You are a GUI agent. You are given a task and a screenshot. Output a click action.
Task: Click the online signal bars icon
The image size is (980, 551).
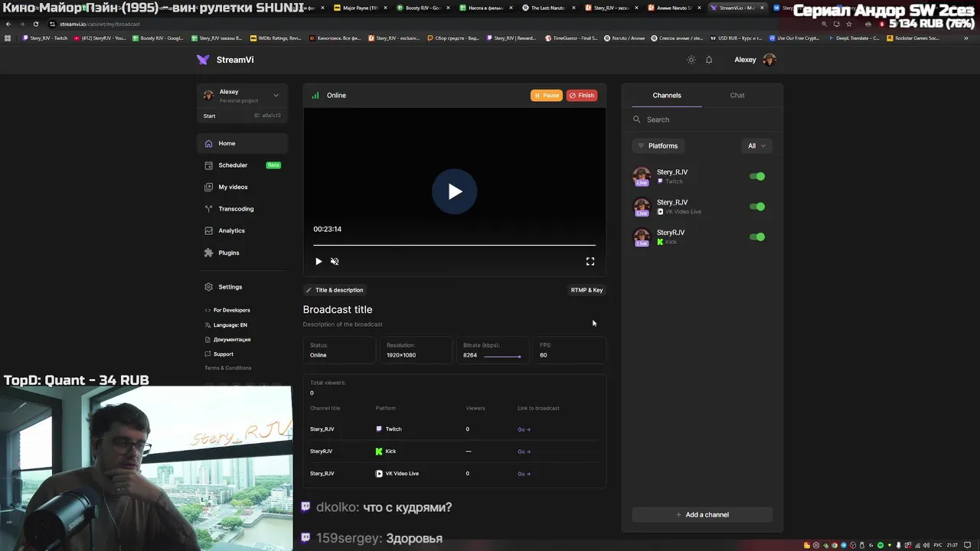[x=315, y=96]
